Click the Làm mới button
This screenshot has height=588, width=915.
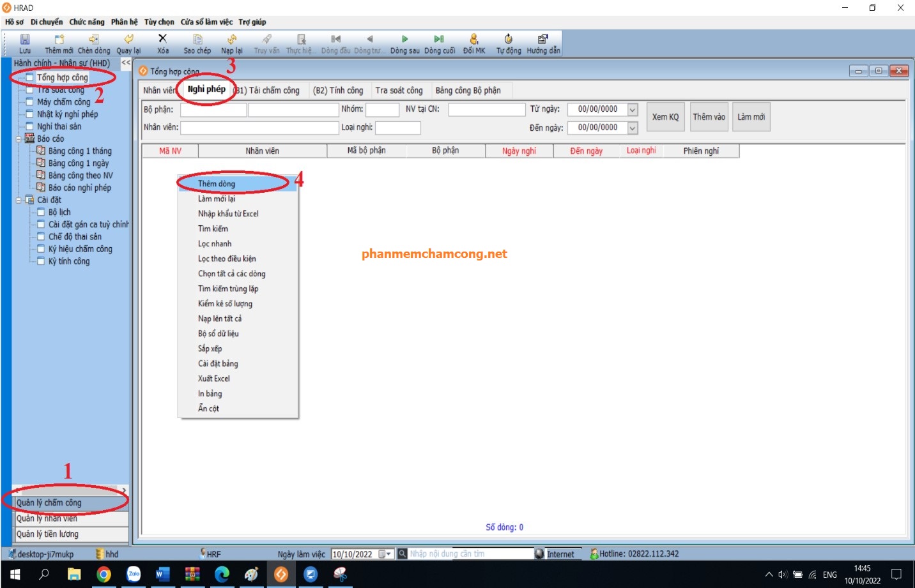(751, 117)
